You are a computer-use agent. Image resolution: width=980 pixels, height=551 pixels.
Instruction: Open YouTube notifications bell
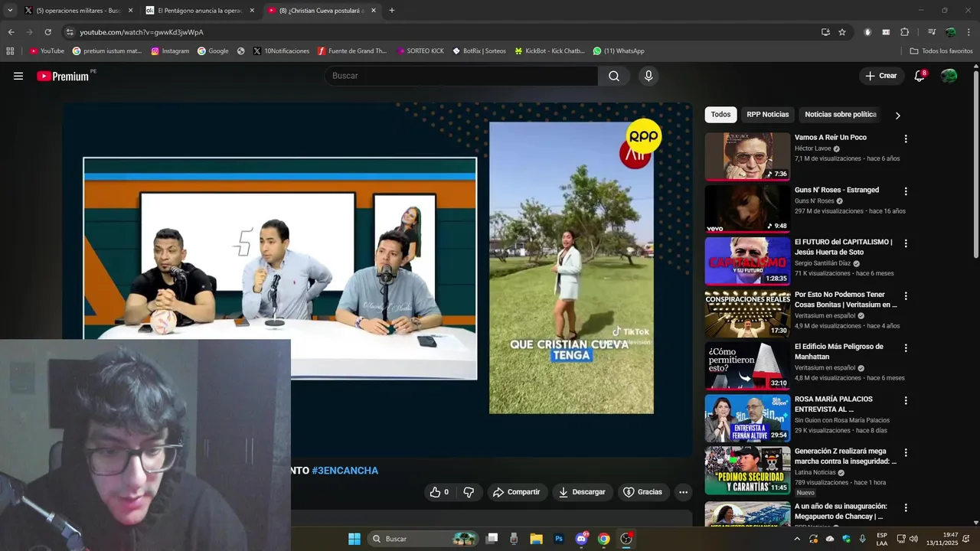(920, 76)
